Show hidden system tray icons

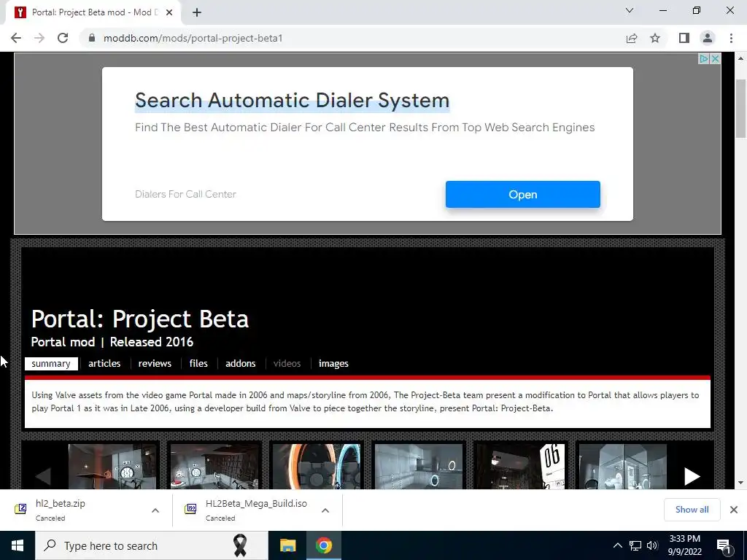click(617, 545)
